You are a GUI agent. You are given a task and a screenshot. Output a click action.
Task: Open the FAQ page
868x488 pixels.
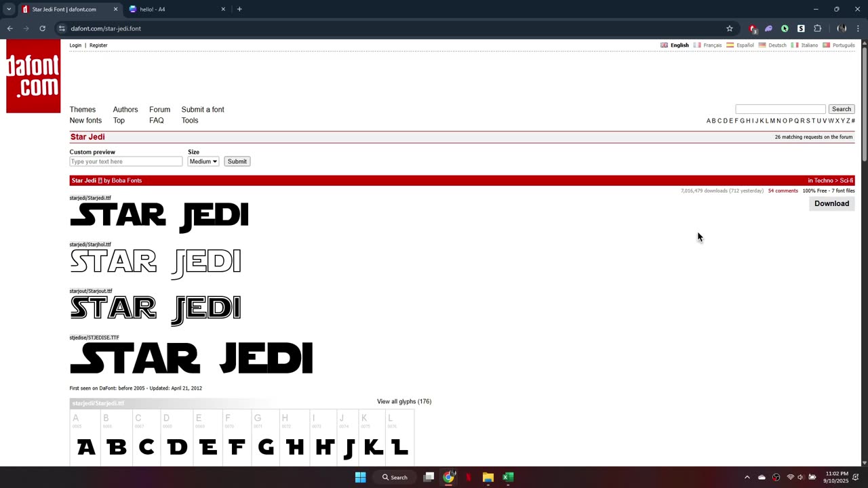[157, 121]
